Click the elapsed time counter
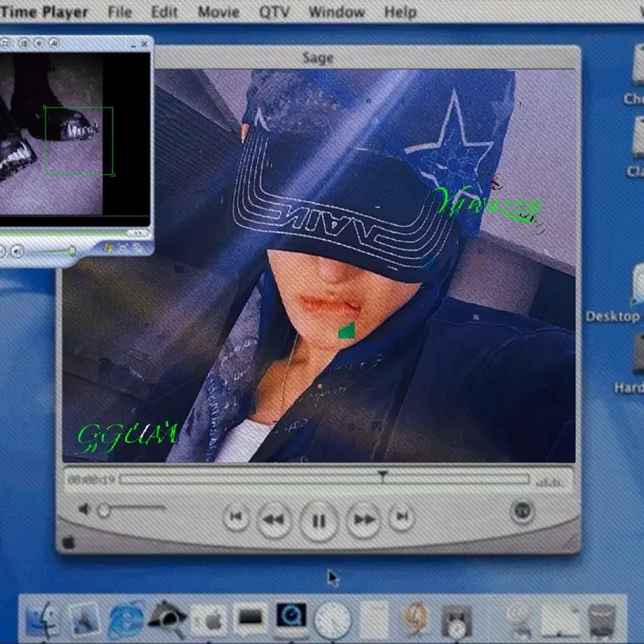644x644 pixels. [91, 479]
